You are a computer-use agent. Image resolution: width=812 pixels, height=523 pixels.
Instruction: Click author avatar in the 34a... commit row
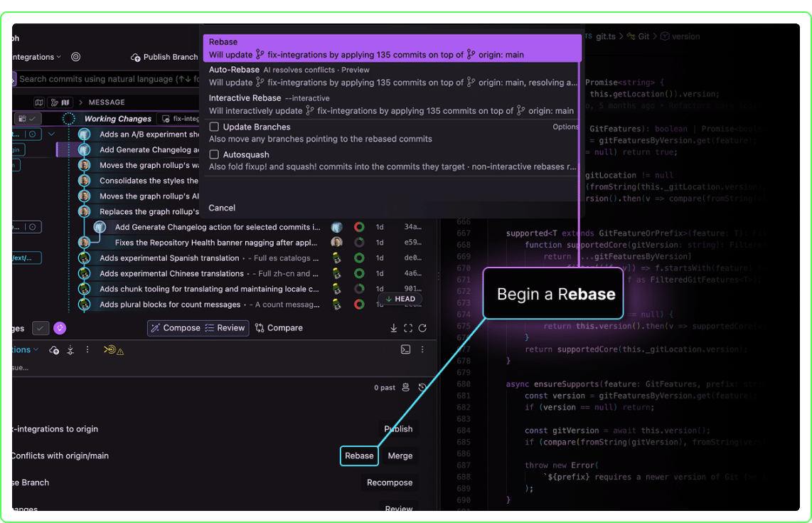click(336, 227)
